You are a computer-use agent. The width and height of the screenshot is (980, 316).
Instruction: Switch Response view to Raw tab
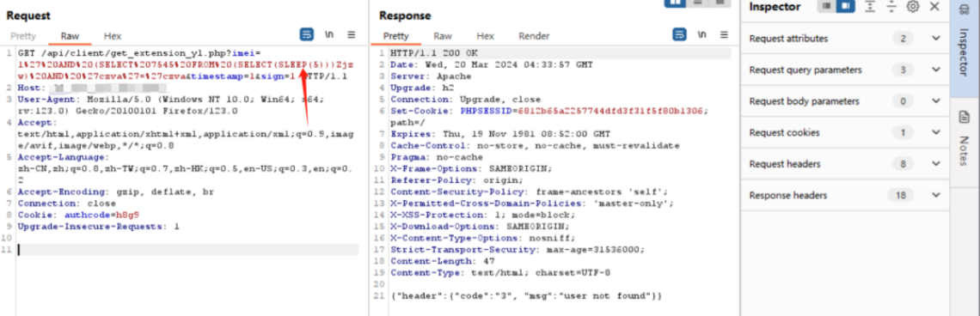443,36
